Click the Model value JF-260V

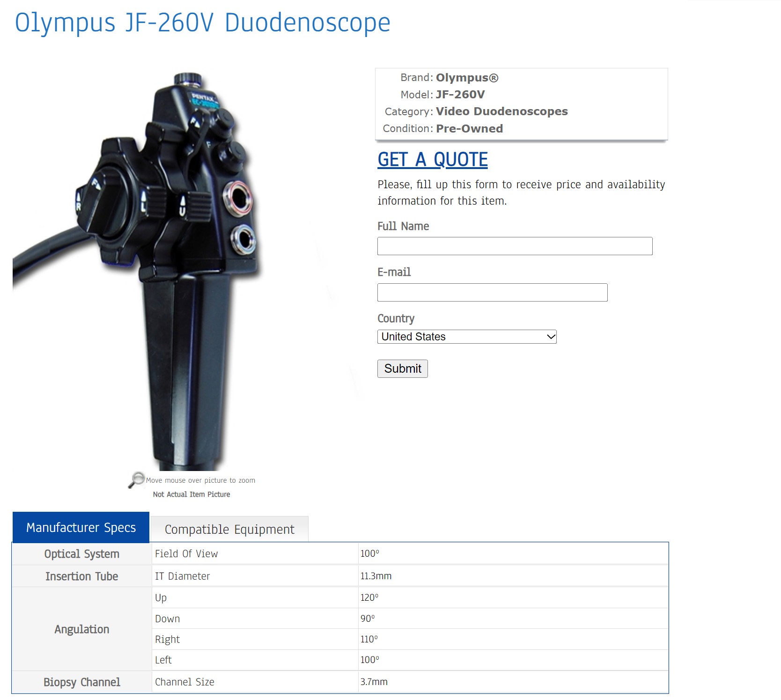(460, 95)
